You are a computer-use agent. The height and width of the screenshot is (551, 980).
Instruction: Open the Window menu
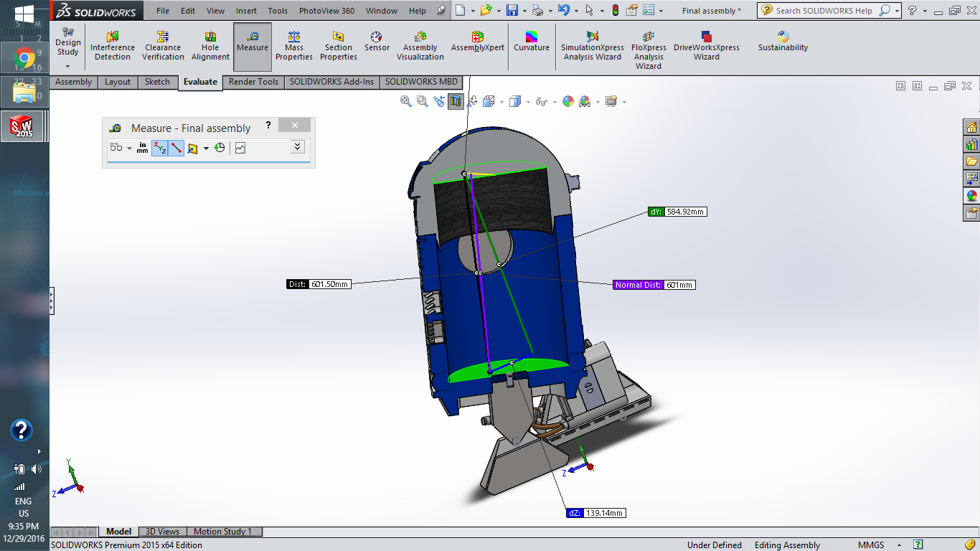coord(382,11)
